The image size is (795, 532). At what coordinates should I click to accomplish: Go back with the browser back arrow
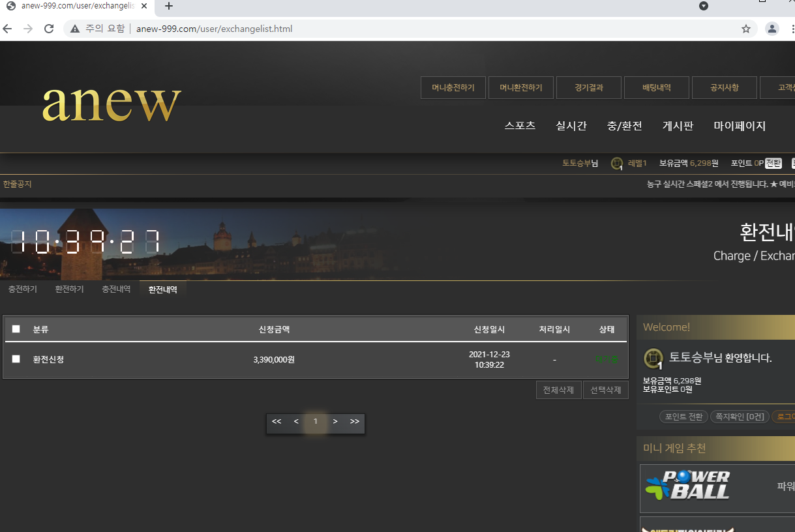[8, 29]
